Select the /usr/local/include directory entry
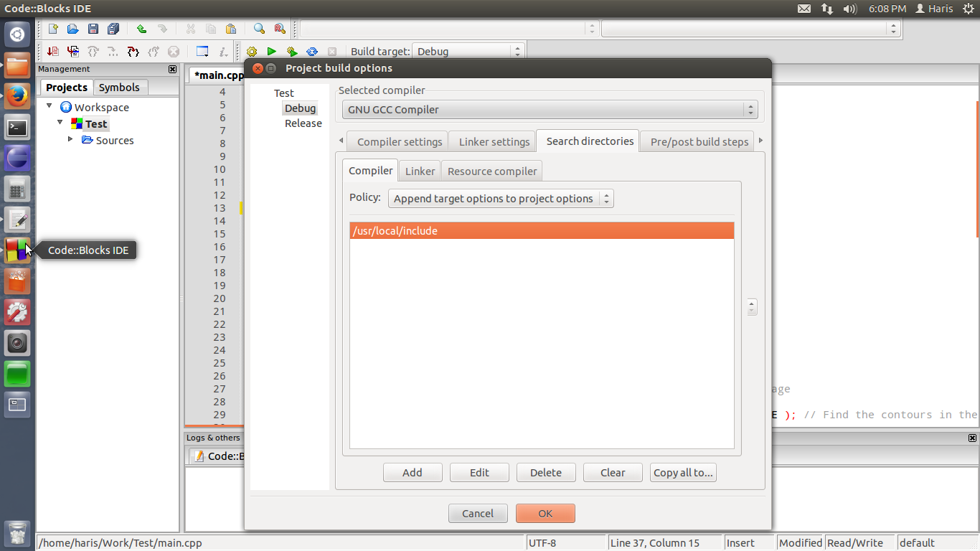 (542, 231)
